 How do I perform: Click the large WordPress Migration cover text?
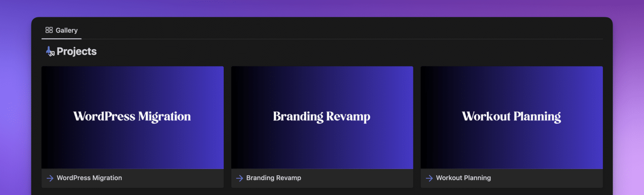pos(132,116)
